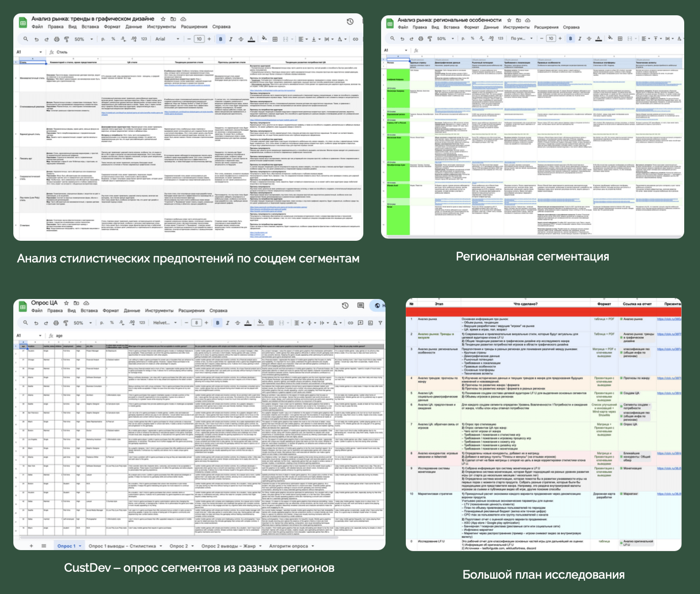Viewport: 700px width, 594px height.
Task: Open the Helvetica font dropdown in the Опрос ЦА toolbar
Action: pos(164,323)
